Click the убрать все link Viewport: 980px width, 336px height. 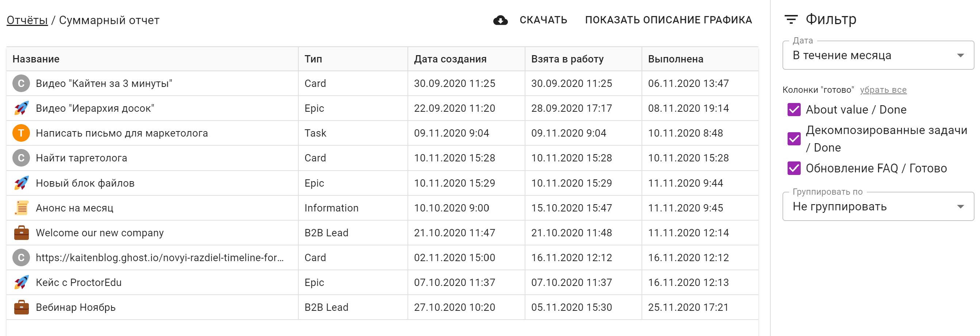point(883,90)
